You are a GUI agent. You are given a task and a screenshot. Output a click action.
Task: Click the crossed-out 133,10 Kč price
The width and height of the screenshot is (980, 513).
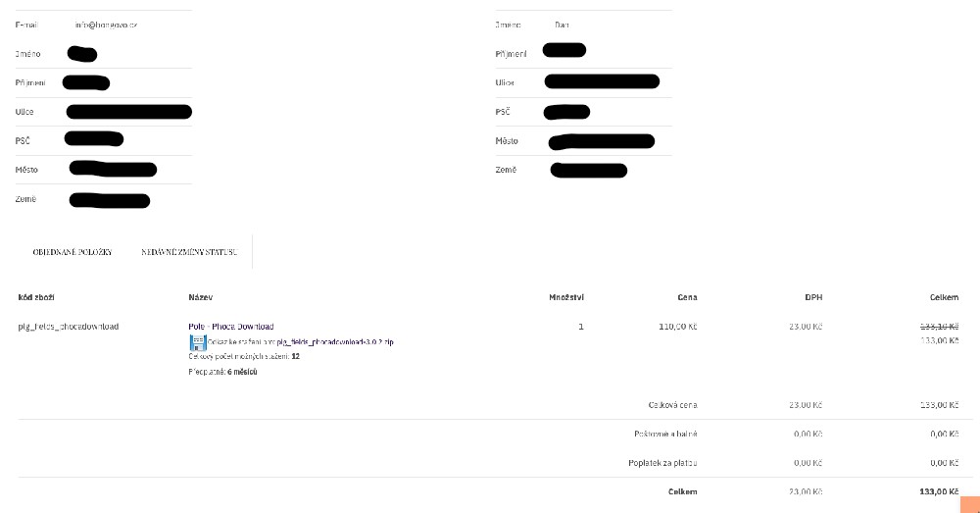pyautogui.click(x=939, y=326)
